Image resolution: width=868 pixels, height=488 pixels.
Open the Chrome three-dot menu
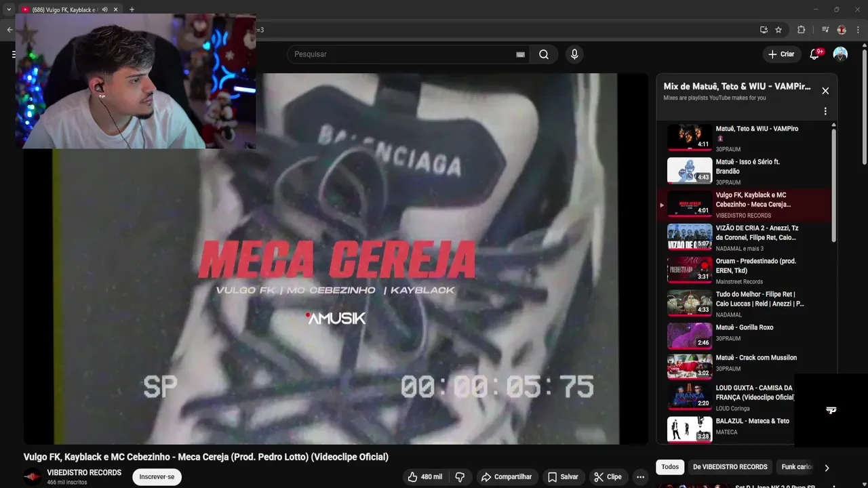point(859,30)
